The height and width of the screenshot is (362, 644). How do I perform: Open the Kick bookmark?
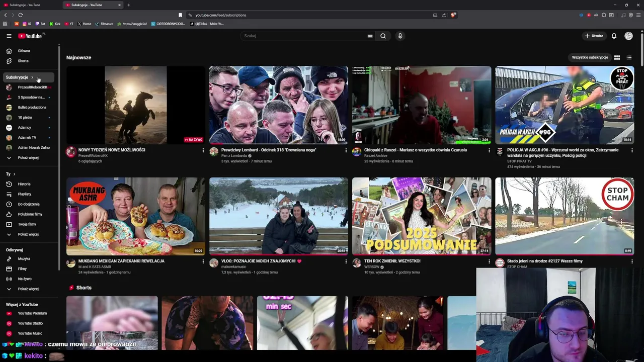tap(55, 24)
